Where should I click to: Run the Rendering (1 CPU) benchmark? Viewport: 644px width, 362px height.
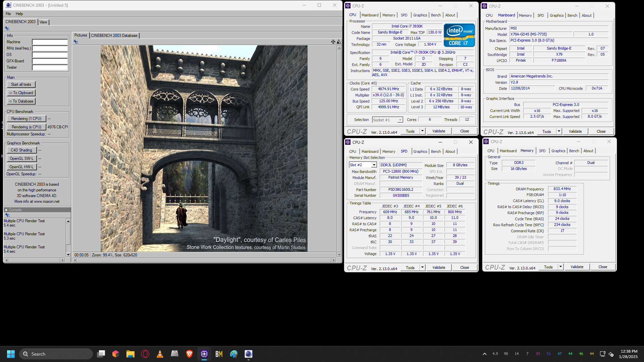click(x=26, y=119)
